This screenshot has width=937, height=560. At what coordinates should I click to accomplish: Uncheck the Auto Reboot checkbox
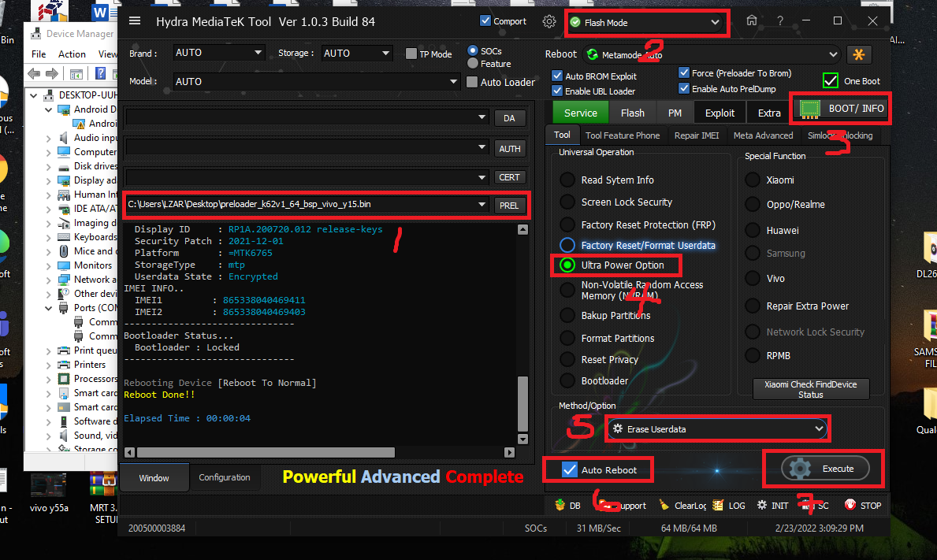point(570,470)
